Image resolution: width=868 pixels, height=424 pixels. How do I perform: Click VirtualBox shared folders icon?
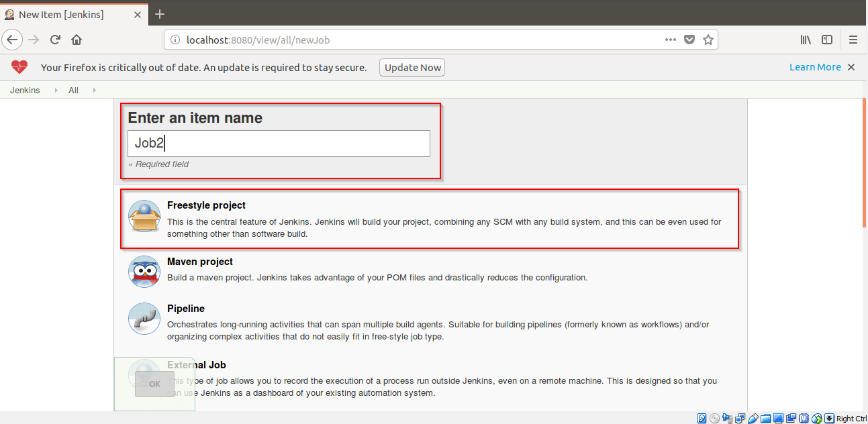(x=765, y=419)
